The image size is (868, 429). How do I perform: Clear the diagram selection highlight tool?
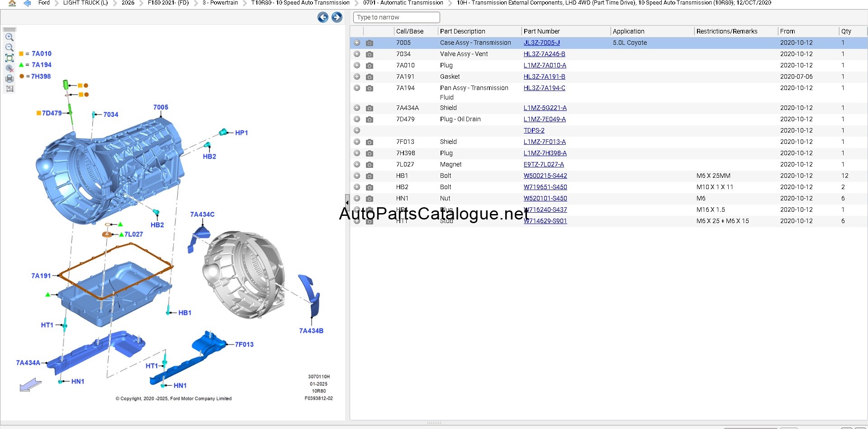click(x=9, y=68)
